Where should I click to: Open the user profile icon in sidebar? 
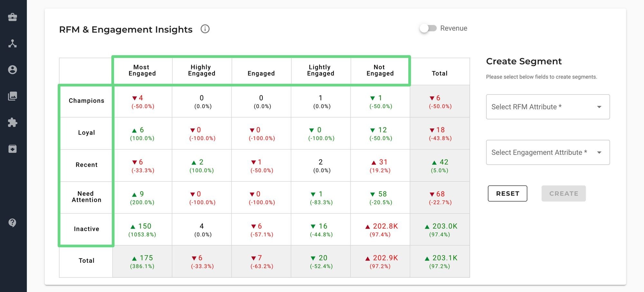(x=13, y=70)
